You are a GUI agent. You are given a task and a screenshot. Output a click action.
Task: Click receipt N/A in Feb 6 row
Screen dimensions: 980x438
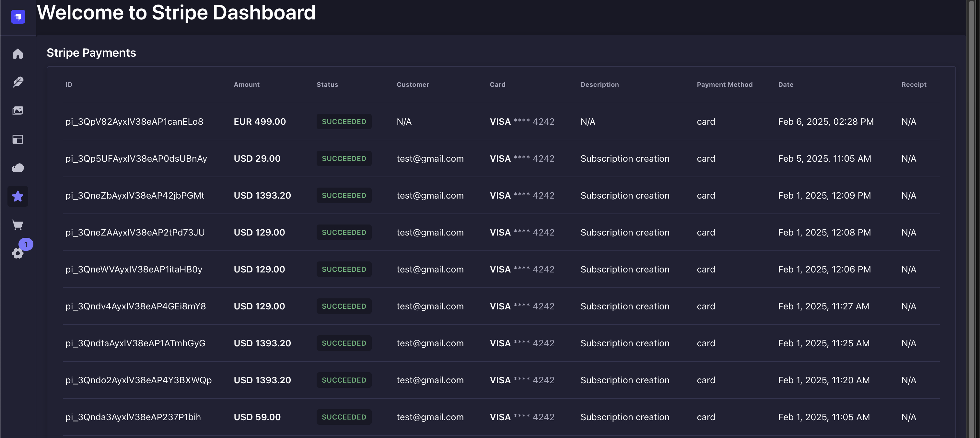point(909,122)
